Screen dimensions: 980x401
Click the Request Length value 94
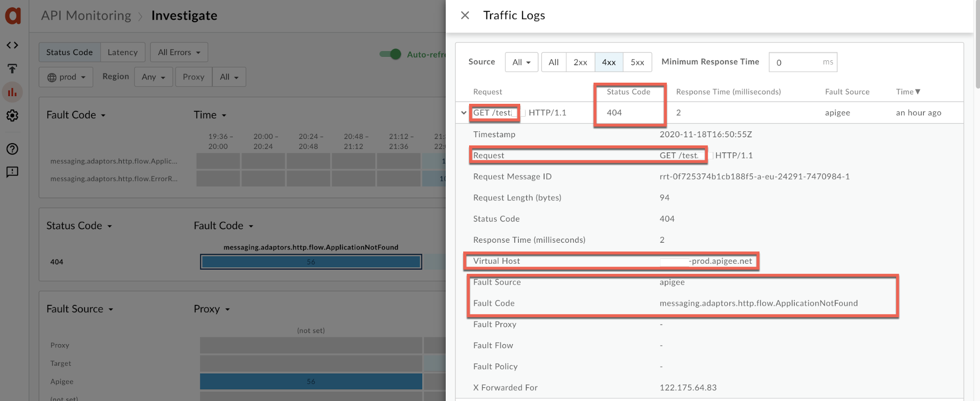click(x=664, y=198)
